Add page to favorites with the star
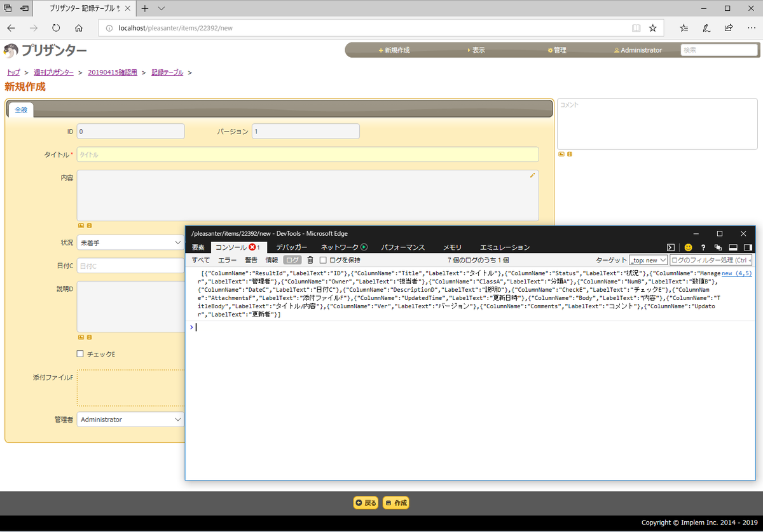This screenshot has height=532, width=763. tap(652, 28)
